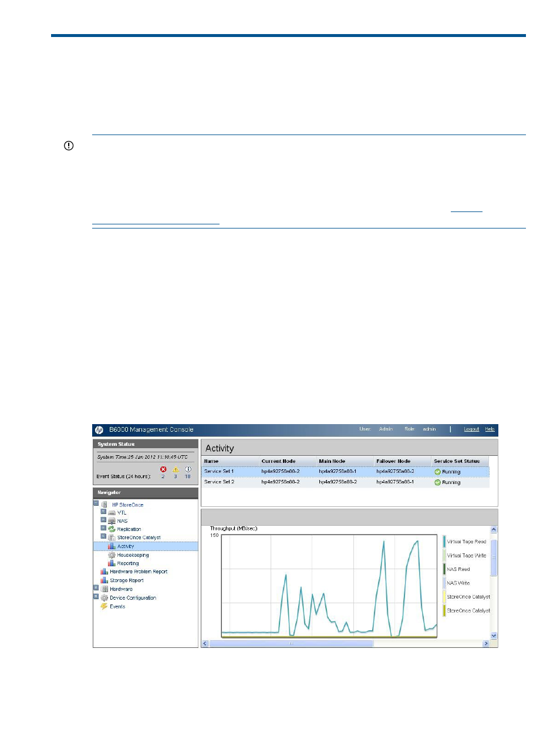560x746 pixels.
Task: Select the Service Set 2 row
Action: pyautogui.click(x=345, y=482)
